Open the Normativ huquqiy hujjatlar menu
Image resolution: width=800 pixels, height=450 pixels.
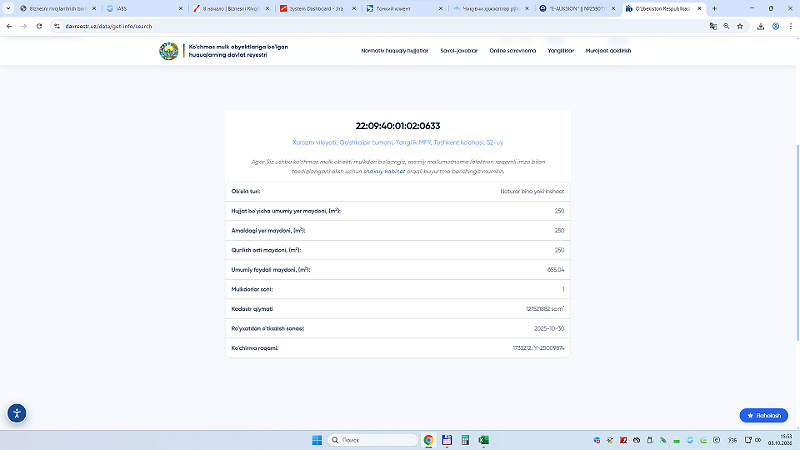point(394,51)
